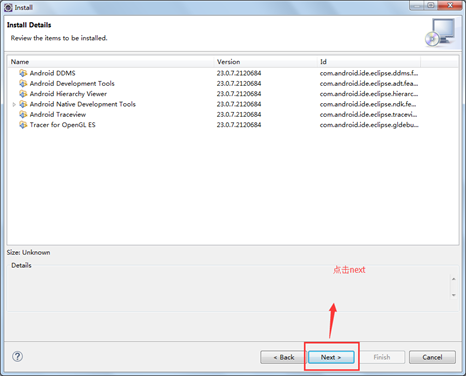Click the com.android.ide.eclipse.ddms.f... id cell
The image size is (466, 376).
[369, 73]
